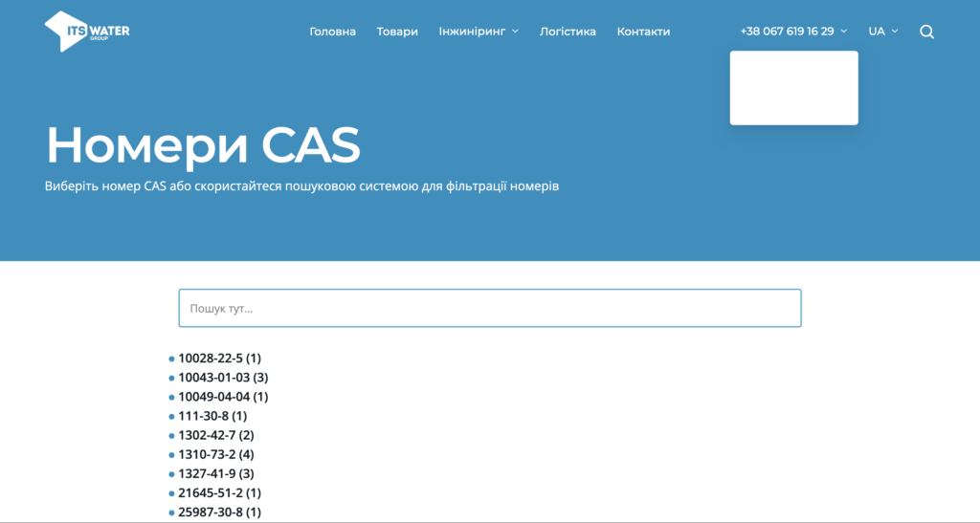The width and height of the screenshot is (980, 523).
Task: Open CAS number 1310-73-2 (4)
Action: pyautogui.click(x=216, y=454)
